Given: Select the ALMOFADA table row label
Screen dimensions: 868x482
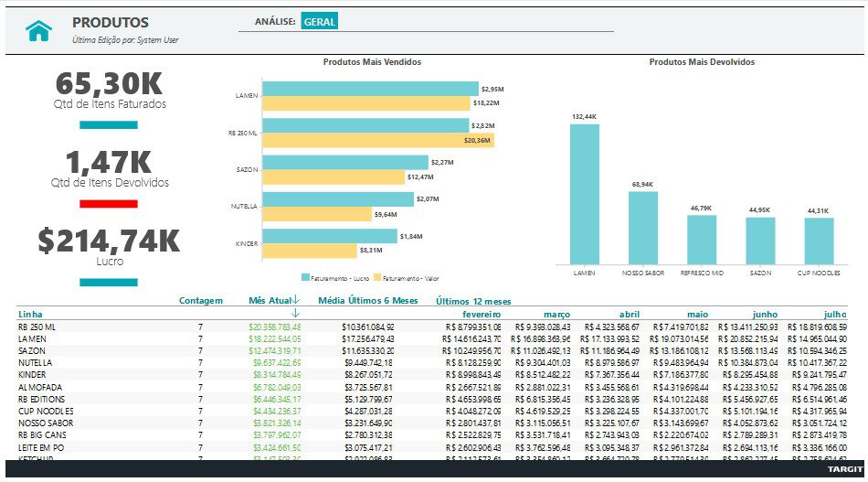Looking at the screenshot, I should coord(40,387).
